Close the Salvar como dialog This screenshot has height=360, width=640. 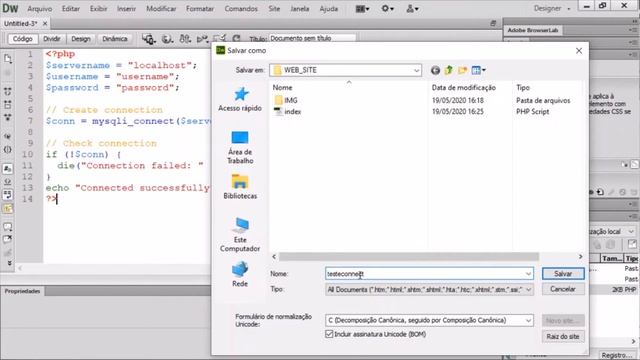click(579, 51)
